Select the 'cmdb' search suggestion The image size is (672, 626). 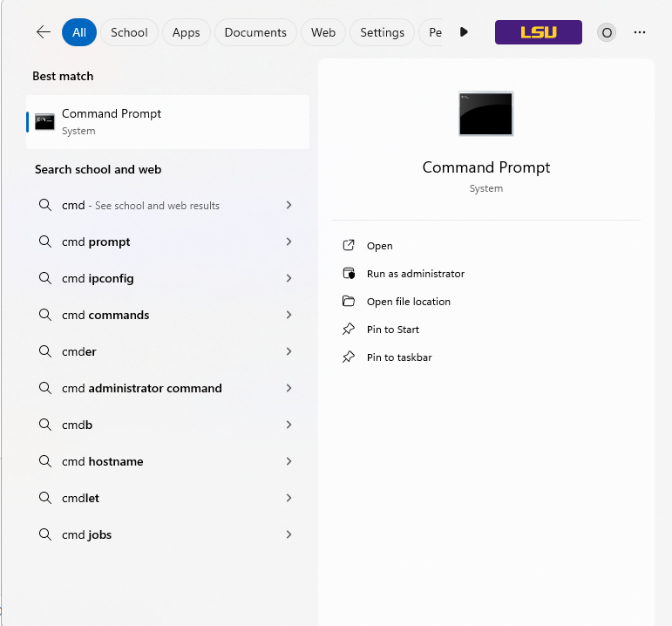coord(167,425)
